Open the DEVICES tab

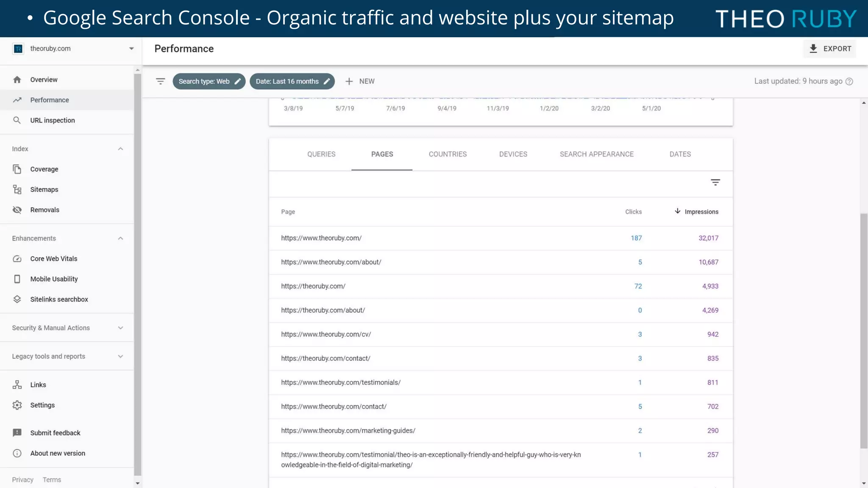[x=513, y=154]
